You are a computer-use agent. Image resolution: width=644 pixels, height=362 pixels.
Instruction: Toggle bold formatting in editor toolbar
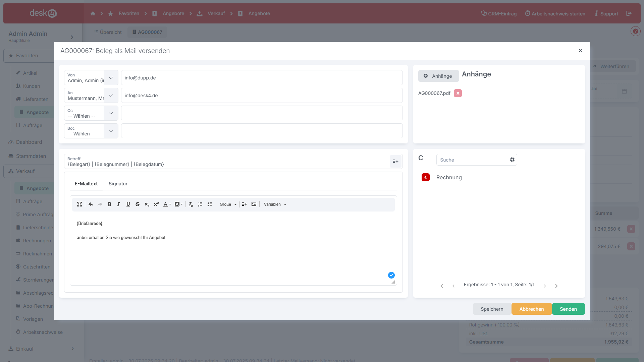pyautogui.click(x=109, y=204)
